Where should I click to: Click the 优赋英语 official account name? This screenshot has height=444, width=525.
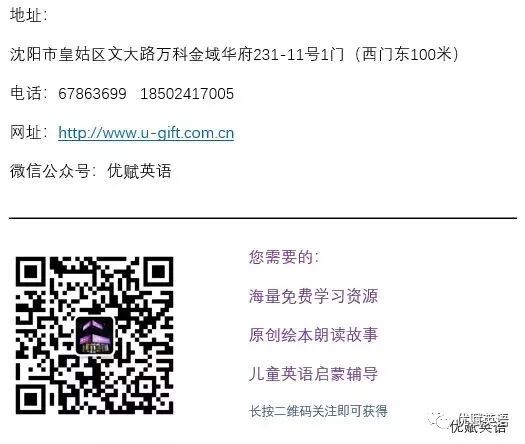coord(139,171)
